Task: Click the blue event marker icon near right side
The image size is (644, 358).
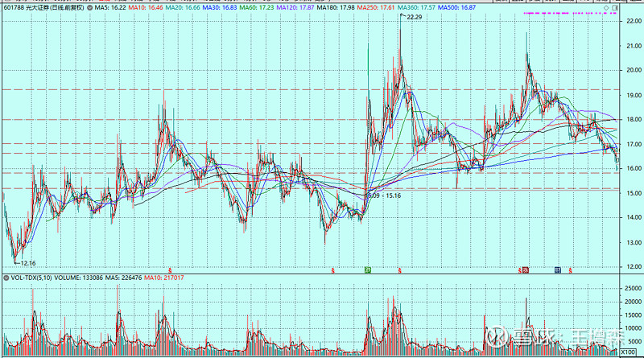Action: point(557,270)
